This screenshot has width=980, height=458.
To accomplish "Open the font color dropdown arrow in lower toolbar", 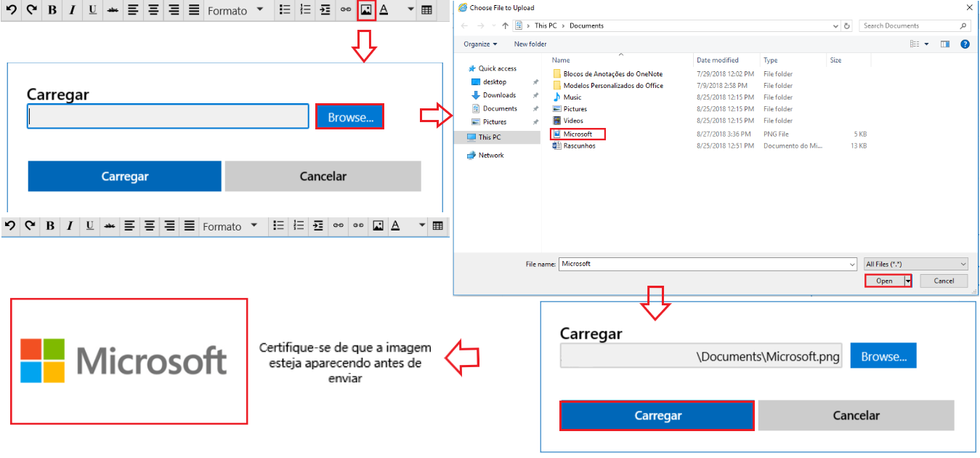I will 422,226.
